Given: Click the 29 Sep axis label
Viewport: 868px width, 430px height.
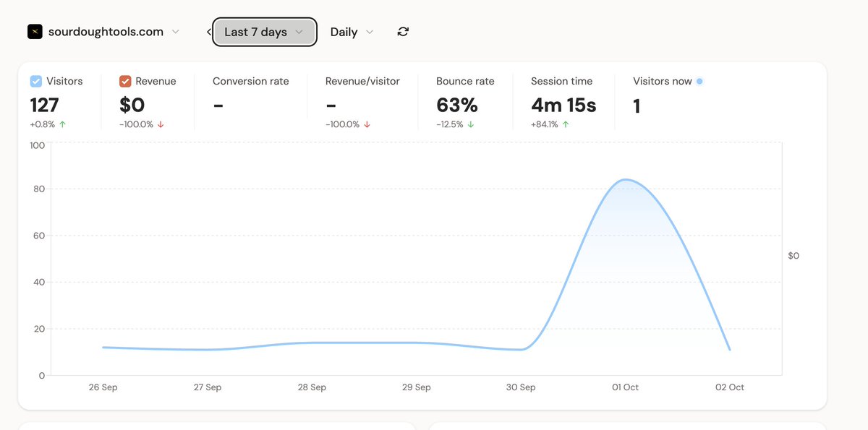Looking at the screenshot, I should (417, 387).
